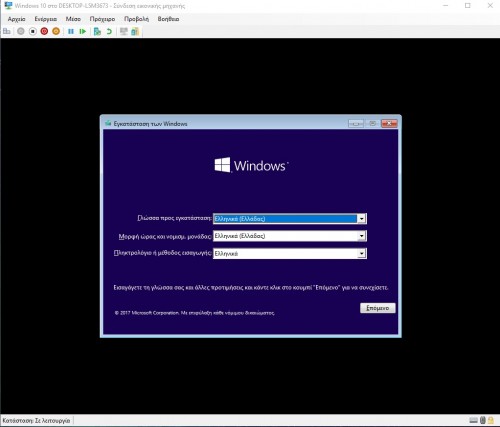Send Ctrl+Alt+Del via toolbar icon
Viewport: 500px width, 427px height.
(x=7, y=31)
